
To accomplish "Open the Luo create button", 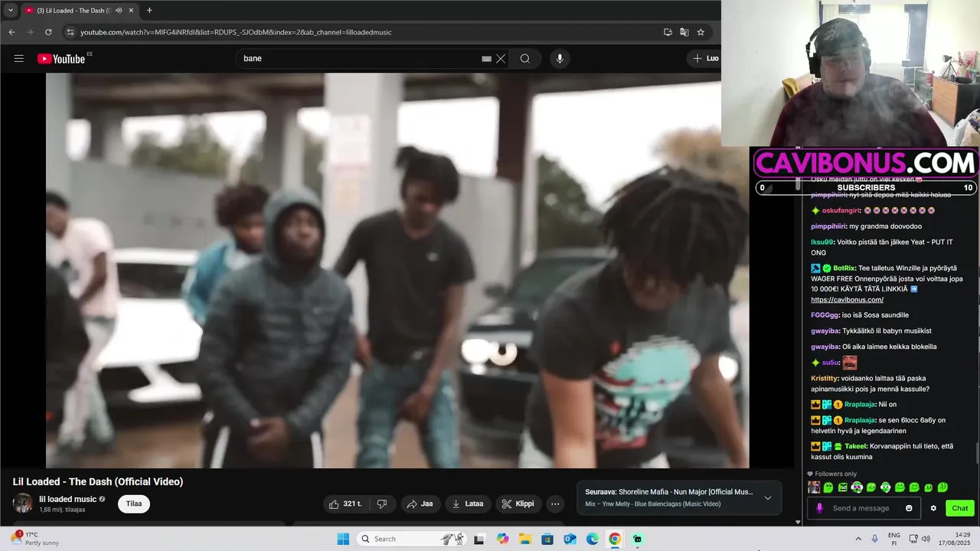I will (x=705, y=59).
